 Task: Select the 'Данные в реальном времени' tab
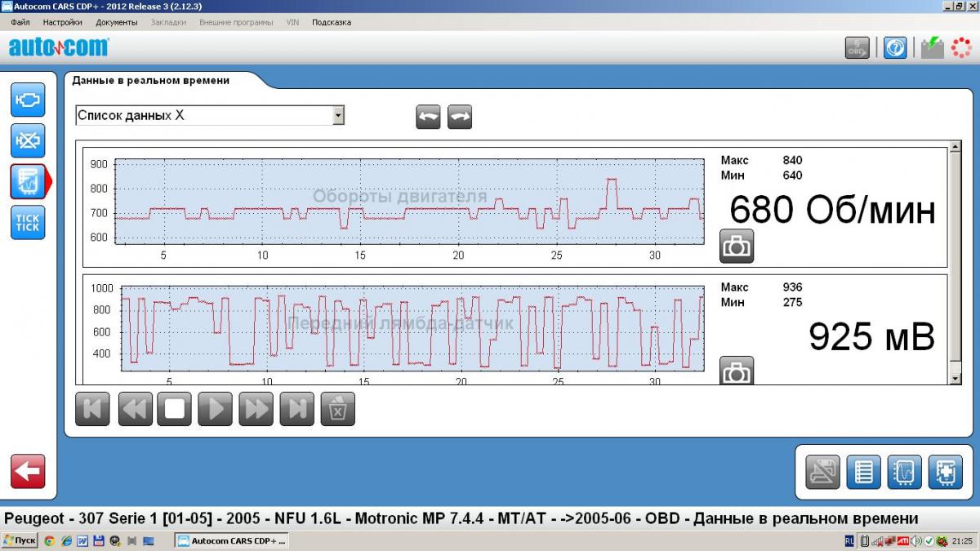pos(151,80)
